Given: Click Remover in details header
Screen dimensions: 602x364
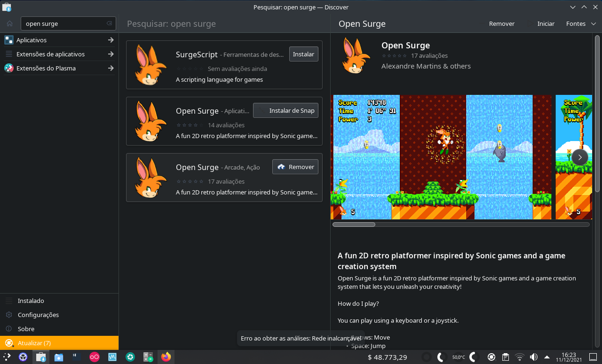Looking at the screenshot, I should click(x=502, y=23).
